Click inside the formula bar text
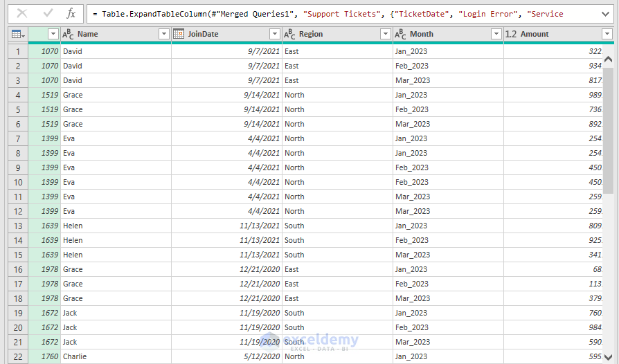619x364 pixels. click(x=328, y=15)
